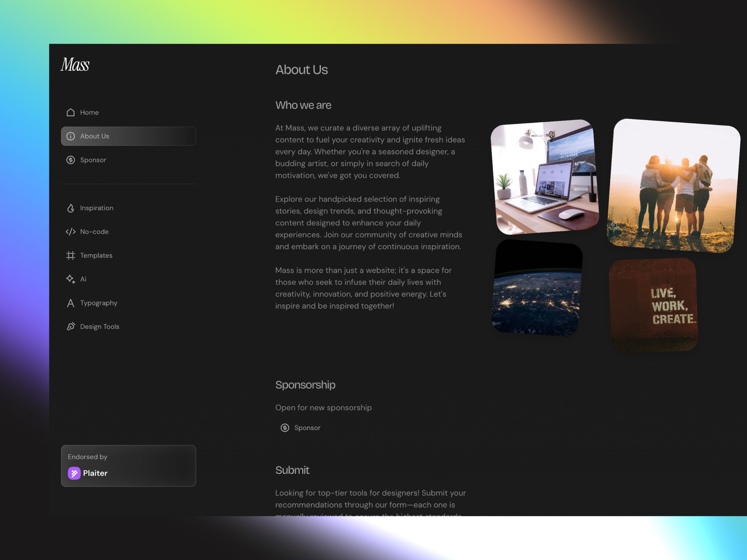Go to the Inspiration category
Screen dimensions: 747x560
[x=97, y=208]
